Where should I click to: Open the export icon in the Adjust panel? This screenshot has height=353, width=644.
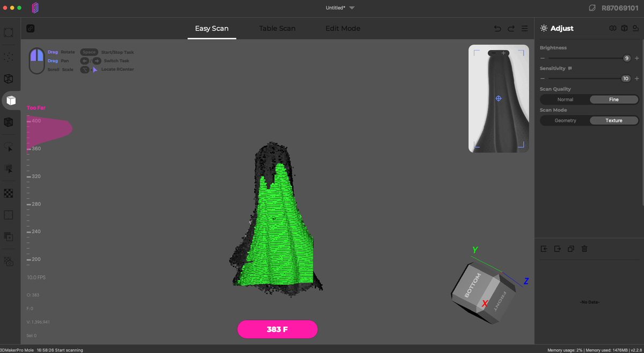point(557,249)
